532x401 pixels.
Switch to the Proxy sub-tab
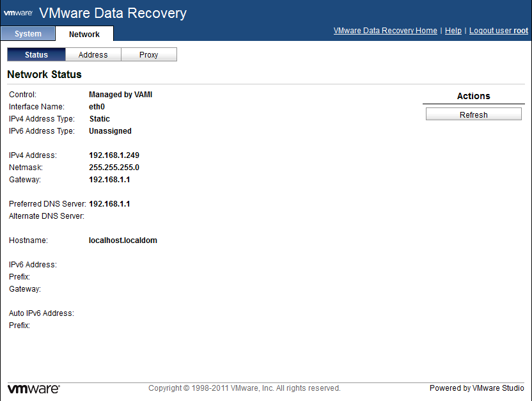(148, 54)
